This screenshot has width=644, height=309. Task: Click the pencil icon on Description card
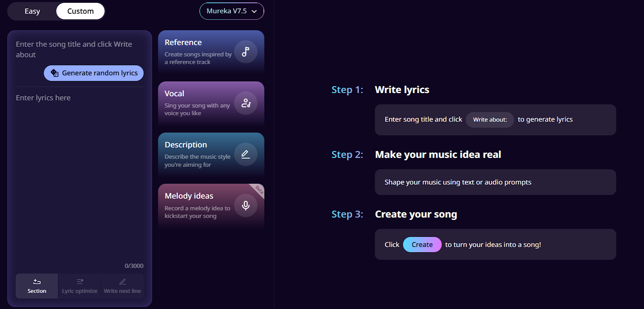coord(246,154)
